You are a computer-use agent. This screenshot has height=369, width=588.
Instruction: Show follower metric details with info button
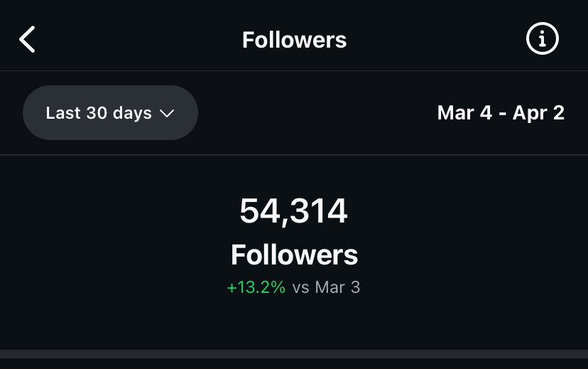pos(543,39)
